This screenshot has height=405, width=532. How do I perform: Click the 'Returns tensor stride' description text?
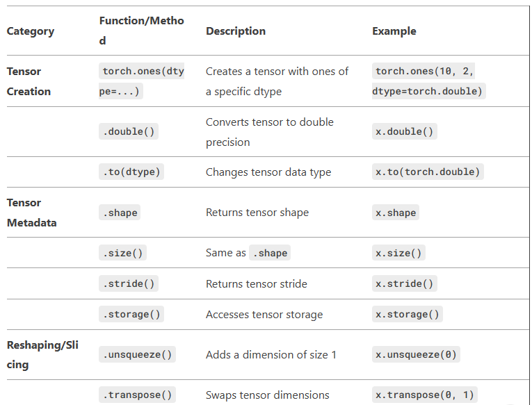256,283
